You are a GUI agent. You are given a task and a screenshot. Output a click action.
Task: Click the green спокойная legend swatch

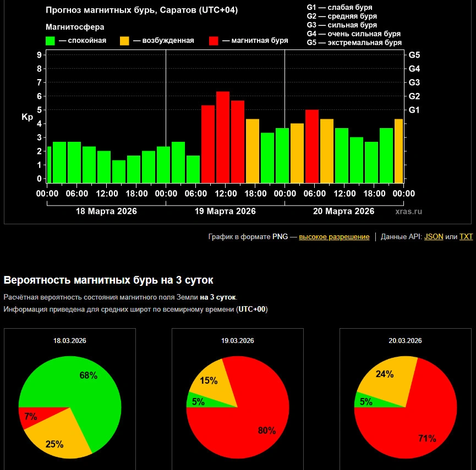click(x=50, y=41)
